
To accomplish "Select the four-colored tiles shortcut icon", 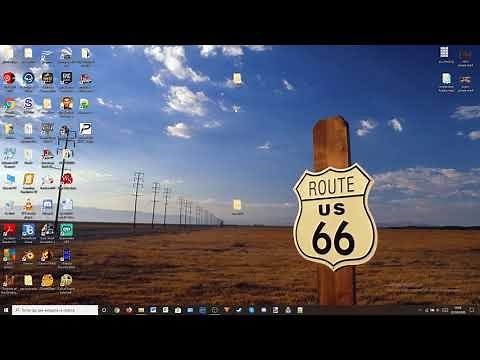I will click(9, 255).
